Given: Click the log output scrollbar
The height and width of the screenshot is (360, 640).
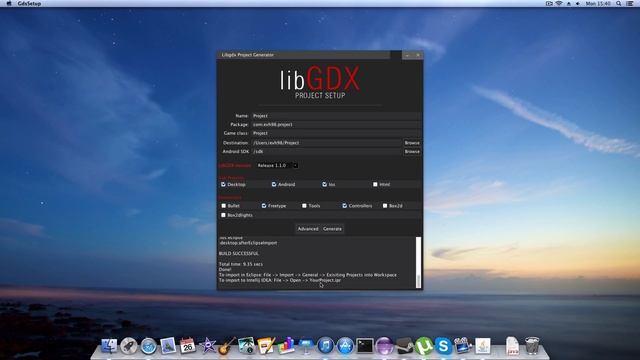Looking at the screenshot, I should pyautogui.click(x=418, y=262).
